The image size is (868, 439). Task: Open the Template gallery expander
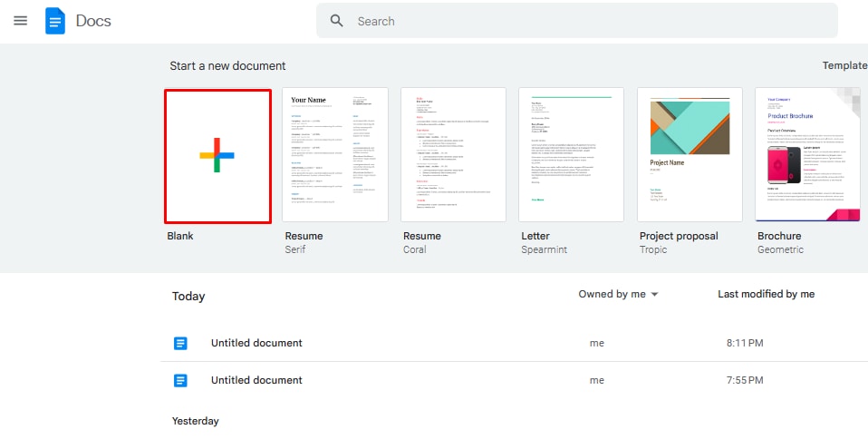(844, 65)
